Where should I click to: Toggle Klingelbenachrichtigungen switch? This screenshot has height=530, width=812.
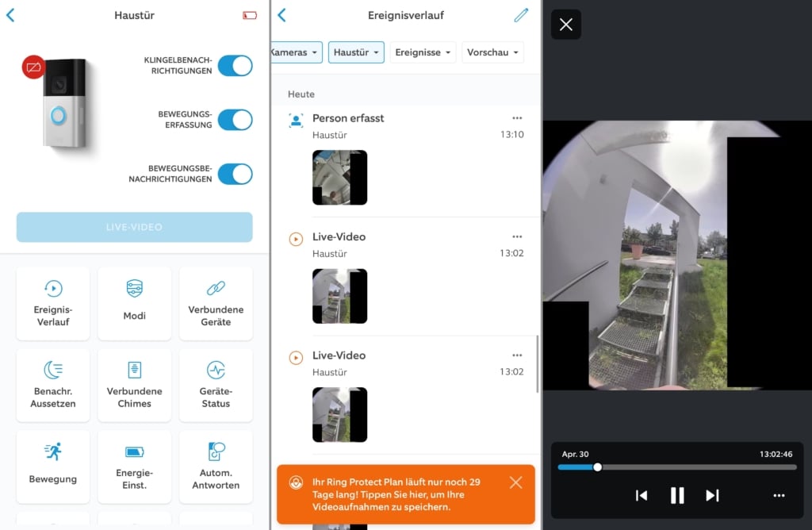coord(235,66)
